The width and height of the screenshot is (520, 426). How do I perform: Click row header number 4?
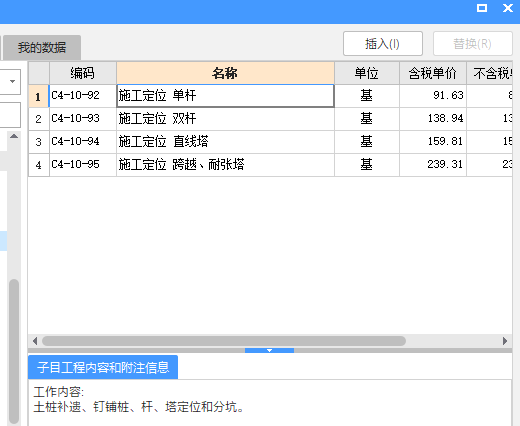[x=39, y=165]
